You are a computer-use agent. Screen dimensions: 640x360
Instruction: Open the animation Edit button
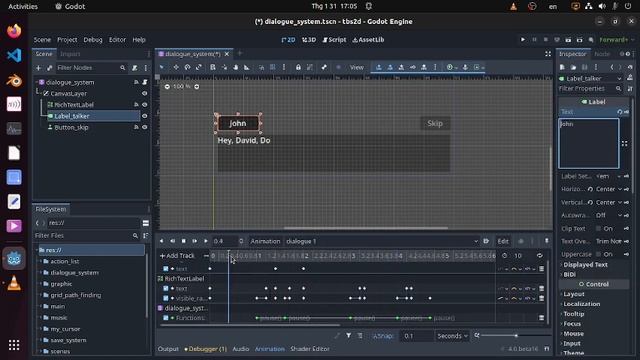pyautogui.click(x=503, y=241)
